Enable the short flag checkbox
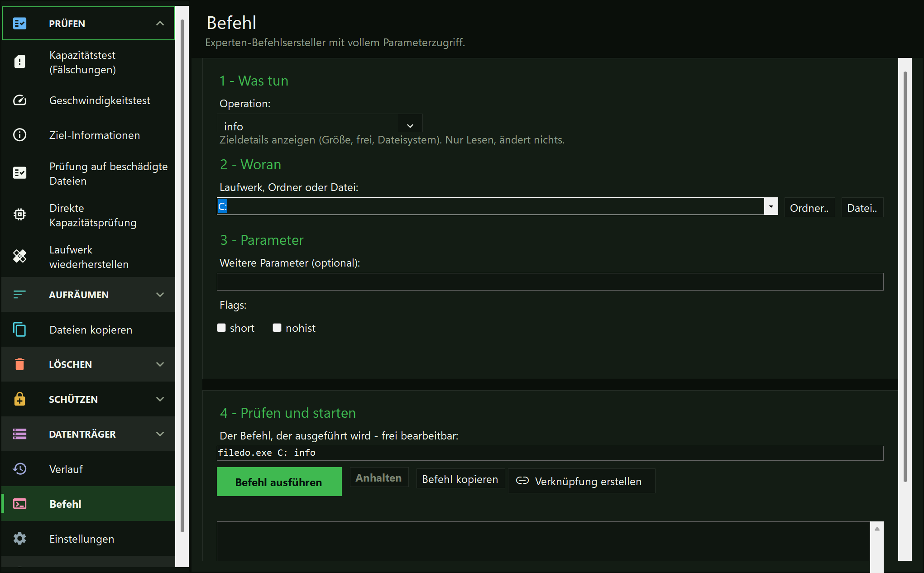 221,328
